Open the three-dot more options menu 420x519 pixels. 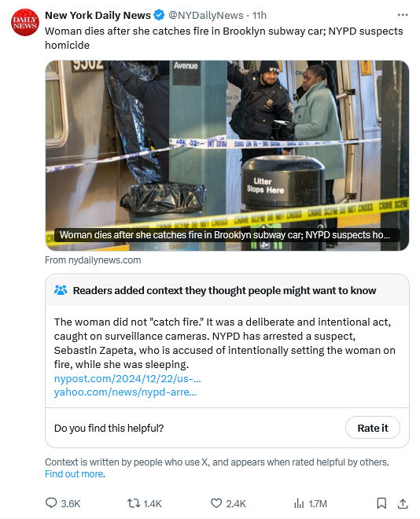tap(403, 15)
